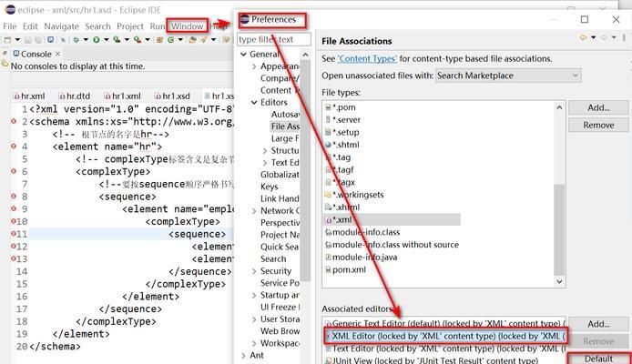
Task: Open the Coverage dropdown arrow
Action: 127,40
